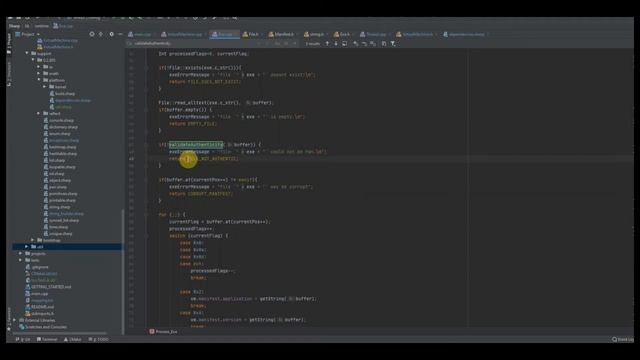640x360 pixels.
Task: Click the validateAuthenticity search input field
Action: click(192, 43)
